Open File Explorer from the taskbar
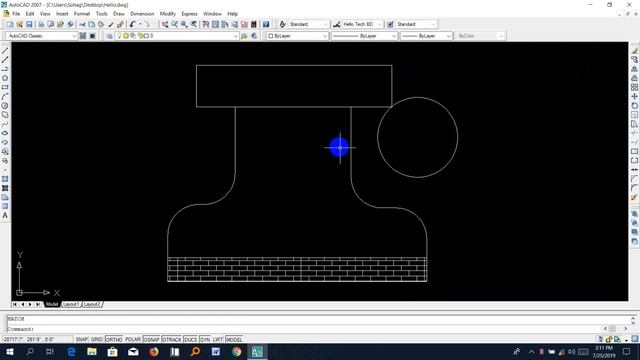 click(x=92, y=351)
